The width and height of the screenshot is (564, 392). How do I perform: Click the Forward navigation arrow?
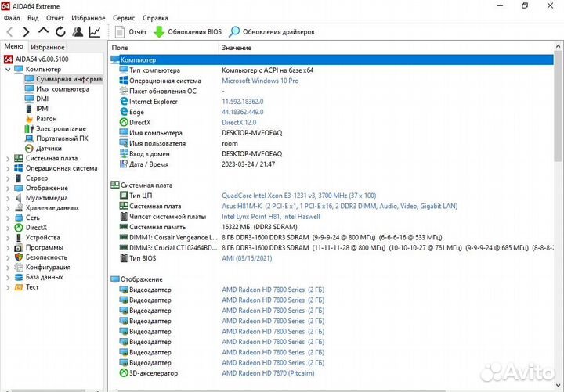click(x=27, y=32)
